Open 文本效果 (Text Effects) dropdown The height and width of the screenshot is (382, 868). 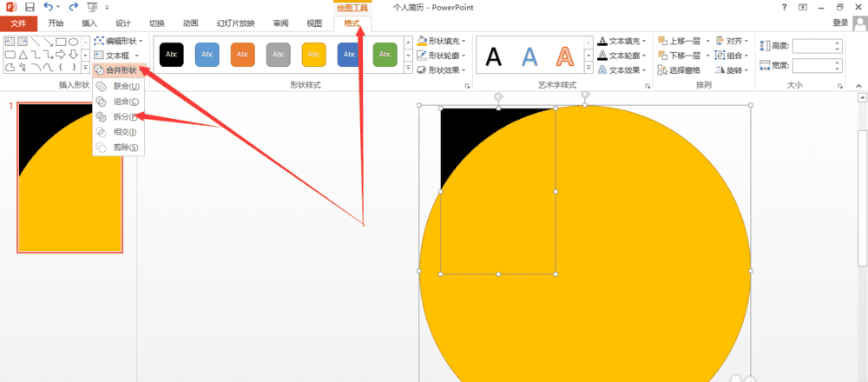pyautogui.click(x=621, y=70)
